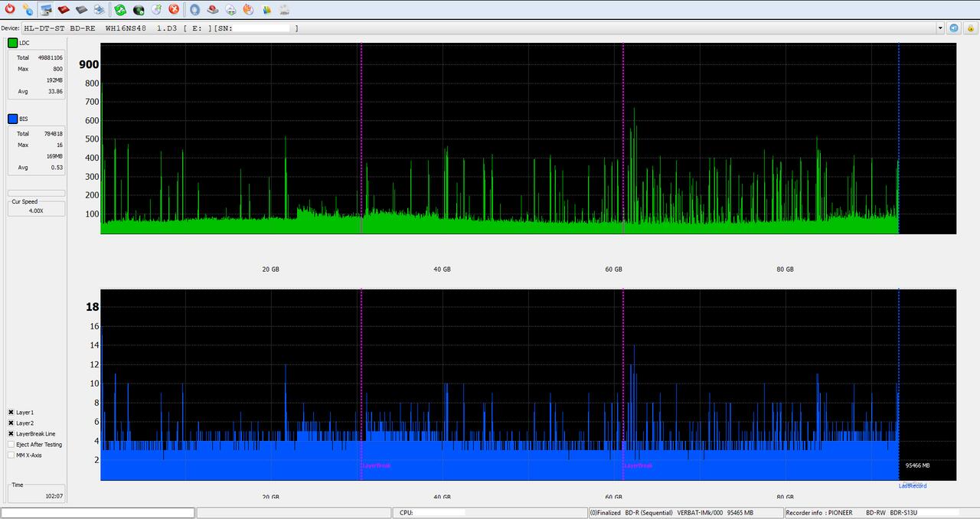Click the VERBAT-IMk/000 95465 MB status text
Viewport: 980px width, 519px height.
(715, 513)
